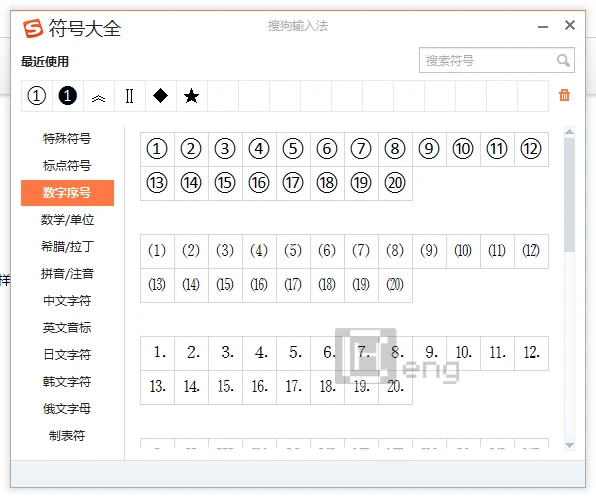Screen dimensions: 596x498
Task: Click the search magnifier icon
Action: pos(563,60)
